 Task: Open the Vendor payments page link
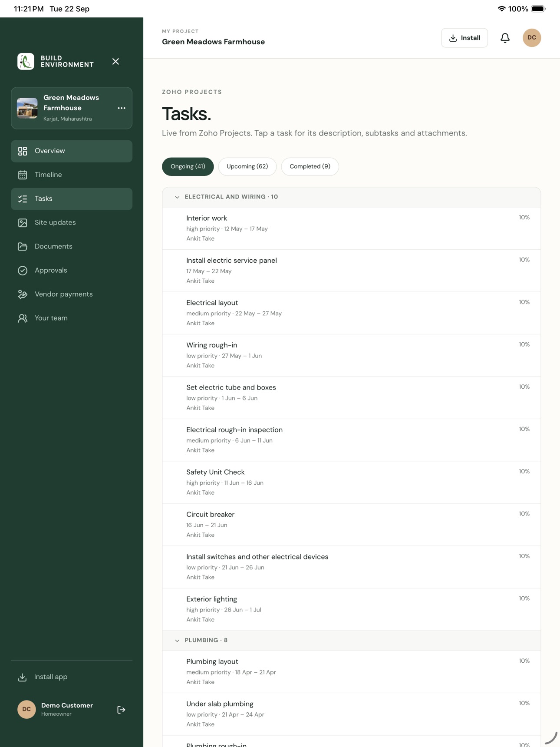click(x=72, y=294)
